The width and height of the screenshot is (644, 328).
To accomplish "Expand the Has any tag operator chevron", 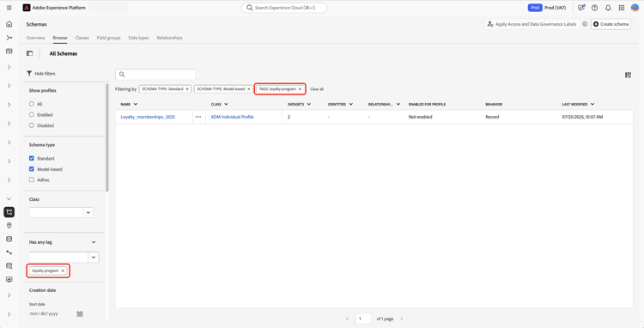I will tap(94, 242).
